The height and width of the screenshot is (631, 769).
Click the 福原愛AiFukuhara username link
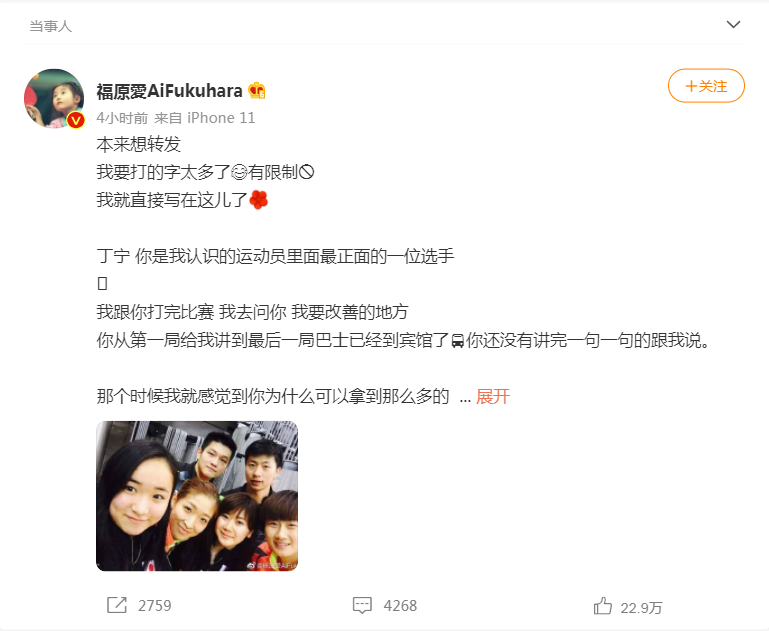169,91
